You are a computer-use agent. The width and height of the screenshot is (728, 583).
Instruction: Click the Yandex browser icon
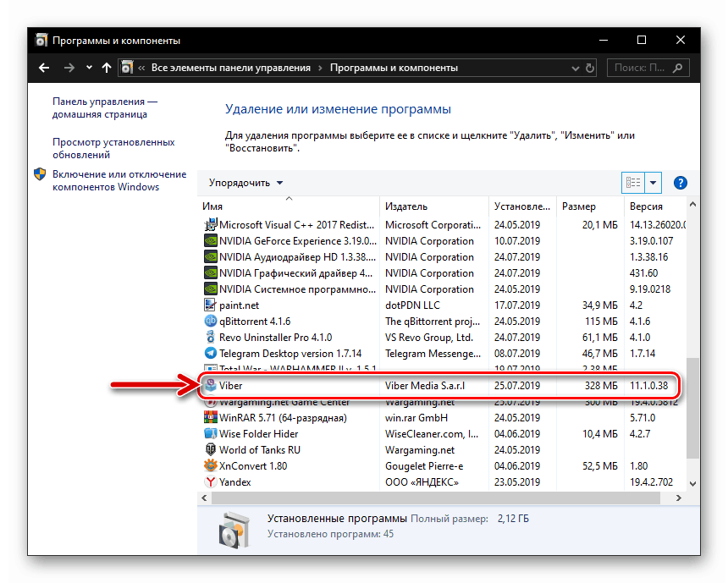tap(211, 481)
